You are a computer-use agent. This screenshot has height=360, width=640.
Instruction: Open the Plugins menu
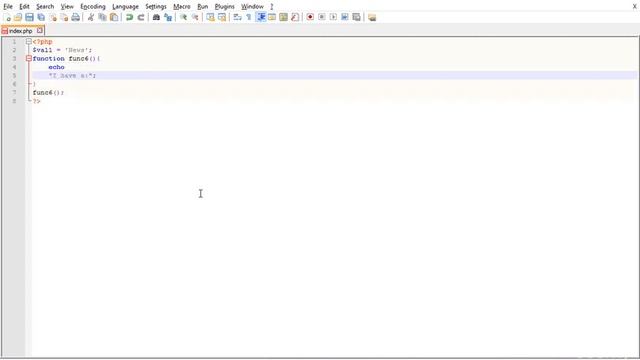pyautogui.click(x=224, y=7)
